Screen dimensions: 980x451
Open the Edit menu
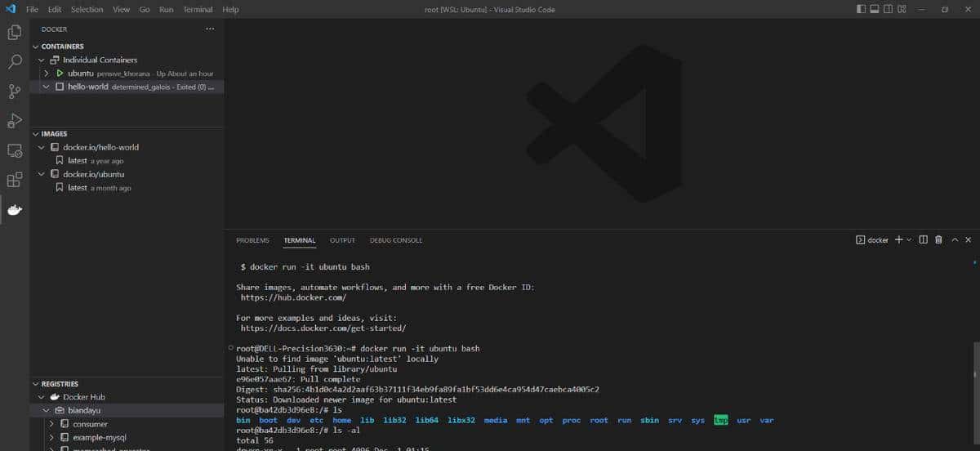[55, 9]
